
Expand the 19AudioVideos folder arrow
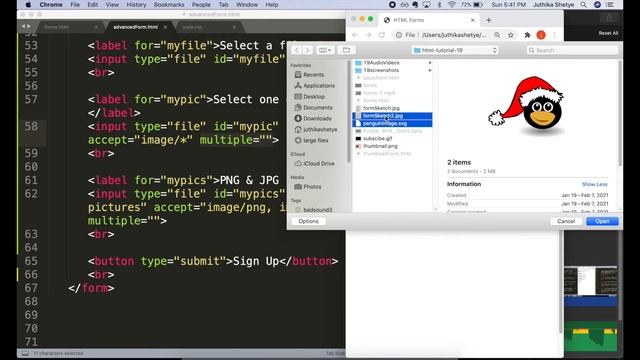[x=430, y=63]
